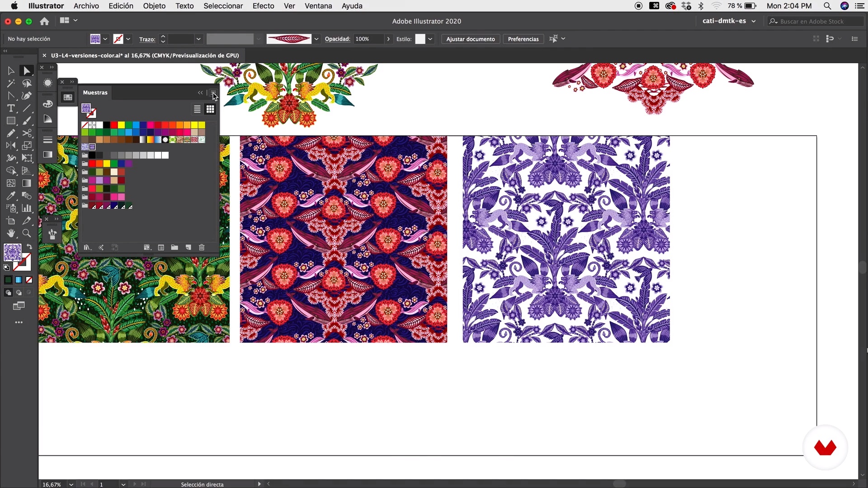Select the Direct Selection tool

27,71
